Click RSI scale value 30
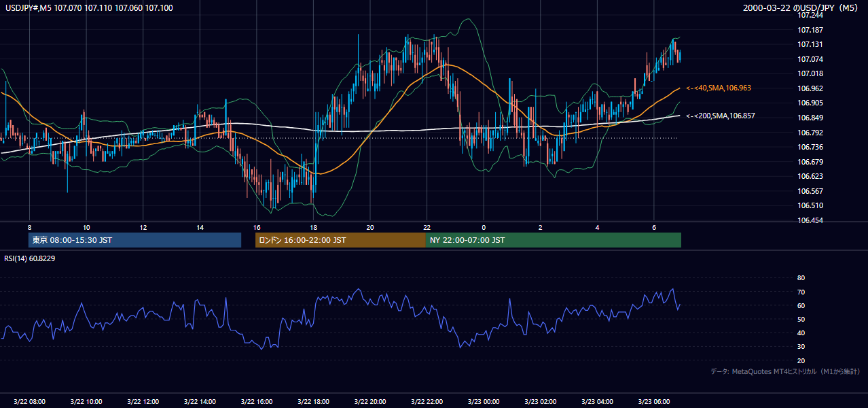 (801, 346)
